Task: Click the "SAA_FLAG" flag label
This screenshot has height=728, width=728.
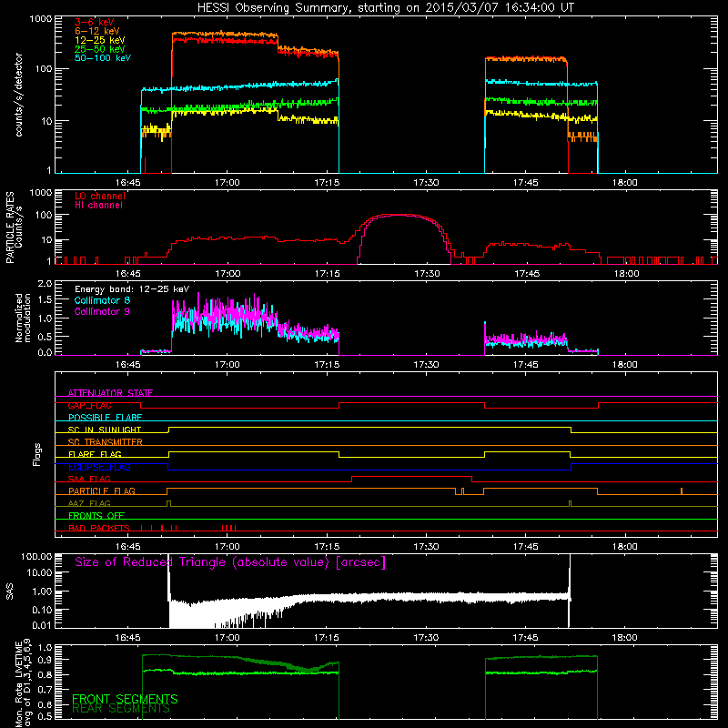Action: [x=89, y=479]
